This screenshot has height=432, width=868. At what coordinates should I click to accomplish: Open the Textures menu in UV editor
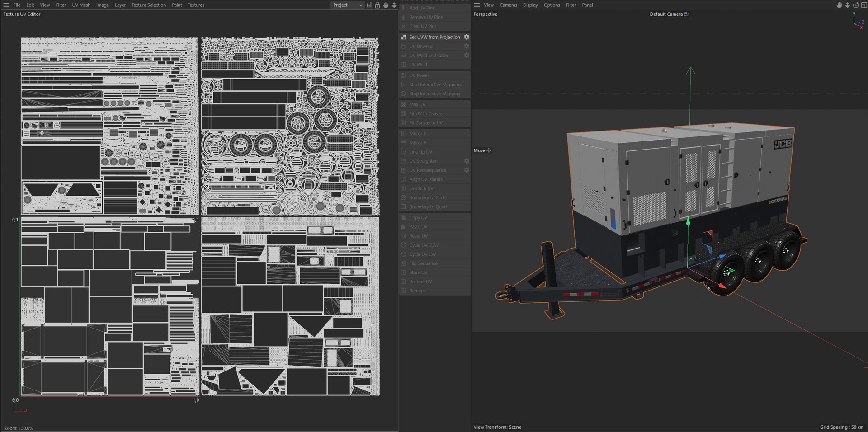[196, 5]
